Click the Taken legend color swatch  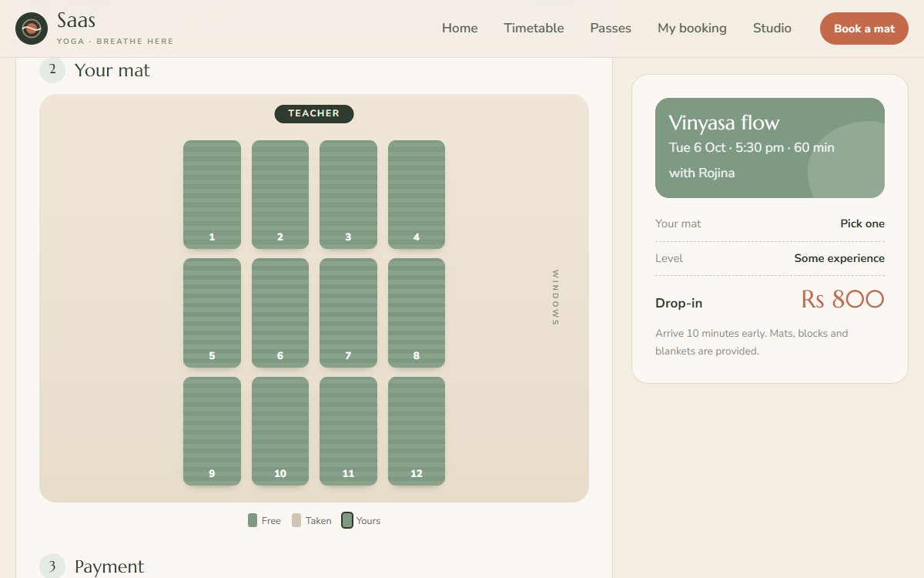coord(296,520)
